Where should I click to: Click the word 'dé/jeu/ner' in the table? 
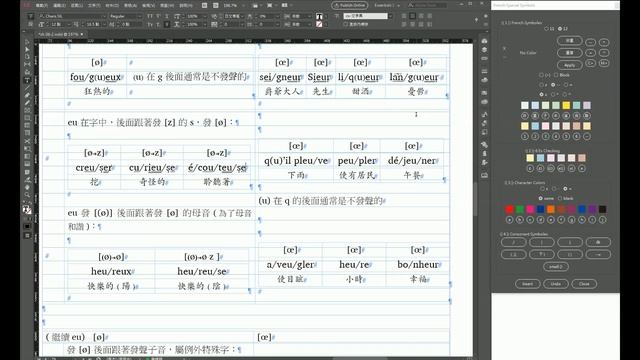coord(411,161)
